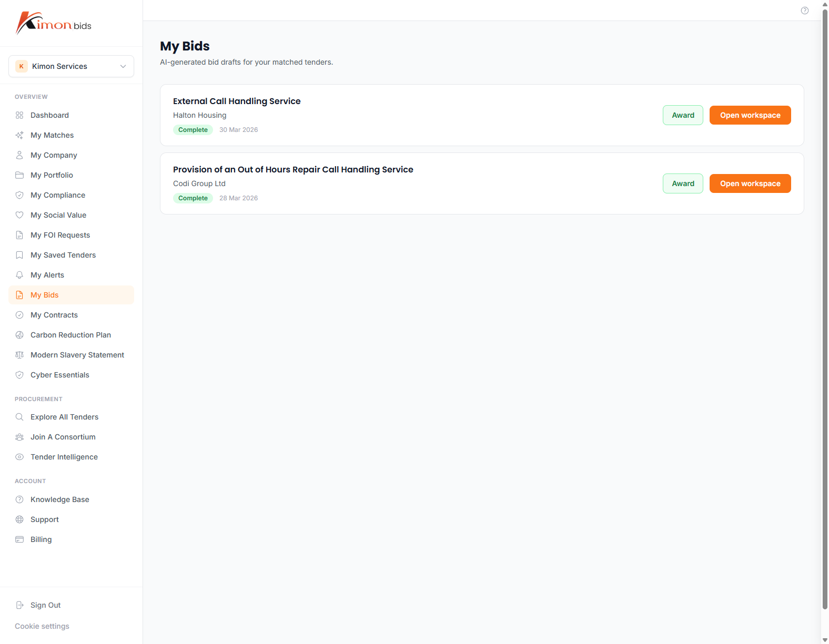Open Tender Intelligence

click(72, 457)
